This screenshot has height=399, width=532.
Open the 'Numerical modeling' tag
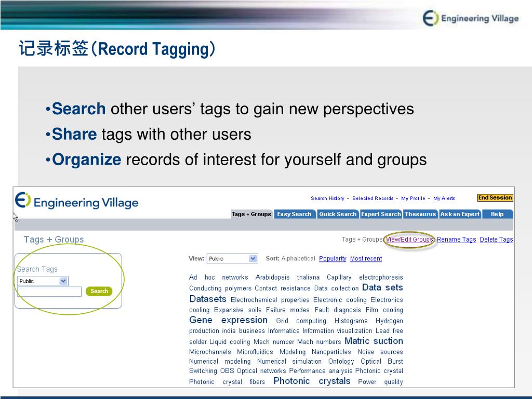[x=220, y=362]
